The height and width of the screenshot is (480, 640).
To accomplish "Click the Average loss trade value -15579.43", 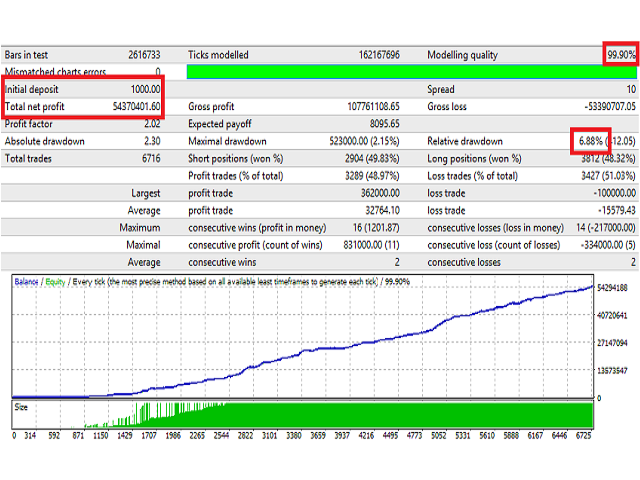I will [617, 211].
